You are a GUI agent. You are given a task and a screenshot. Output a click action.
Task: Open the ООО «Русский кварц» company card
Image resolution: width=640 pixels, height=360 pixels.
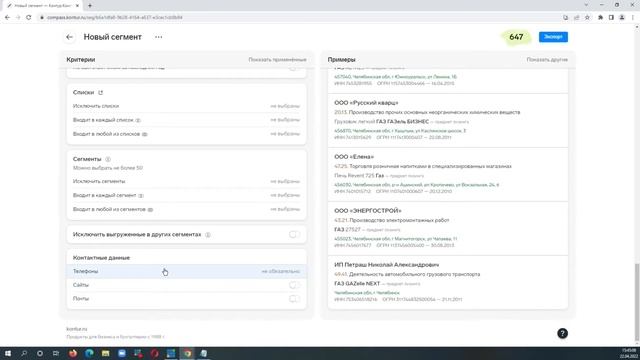pos(448,120)
